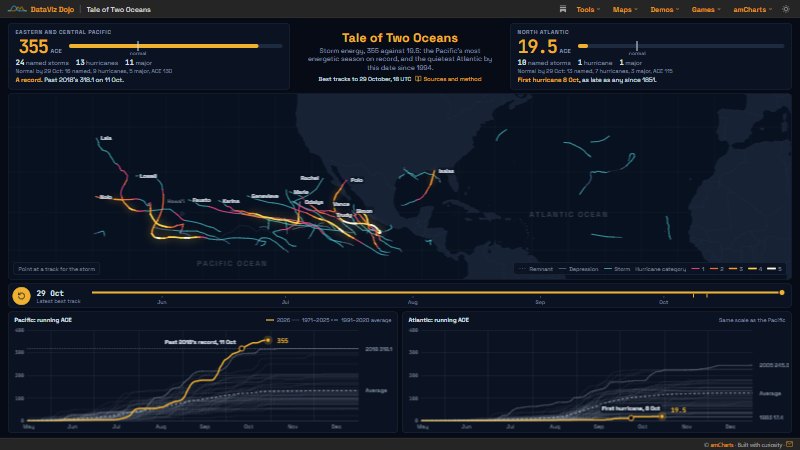Click the Atlantic 19.5 ACE value

coord(538,47)
